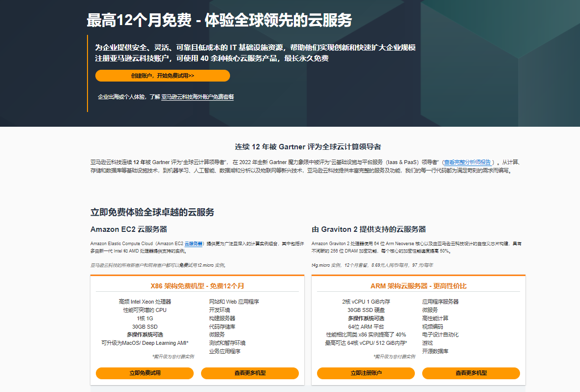Click the text 64位 ARM 平台
The width and height of the screenshot is (580, 392).
click(366, 327)
